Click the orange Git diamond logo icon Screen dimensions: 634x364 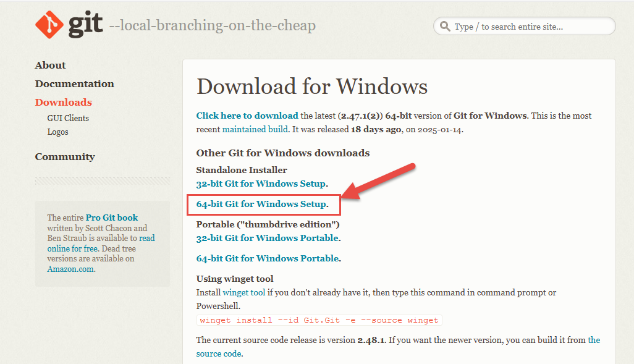click(x=49, y=24)
